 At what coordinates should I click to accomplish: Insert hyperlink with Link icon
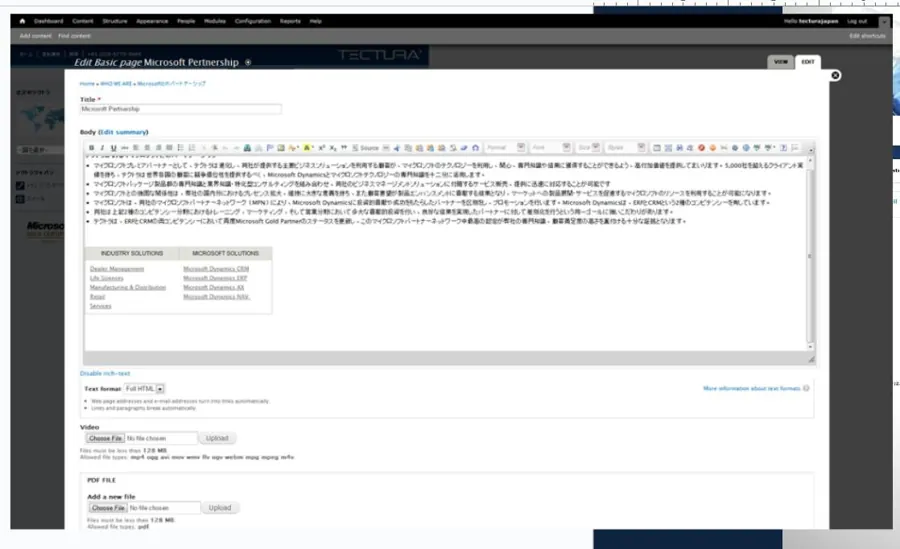pyautogui.click(x=247, y=148)
